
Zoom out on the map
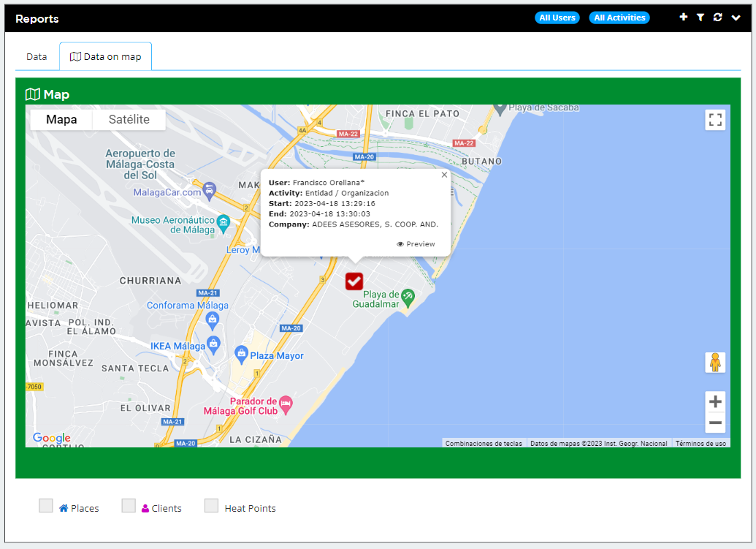[715, 423]
